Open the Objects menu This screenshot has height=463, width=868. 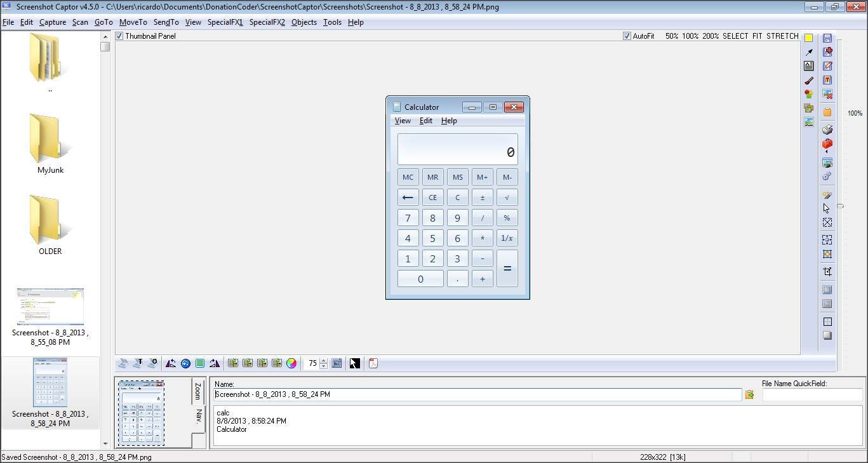click(x=304, y=22)
